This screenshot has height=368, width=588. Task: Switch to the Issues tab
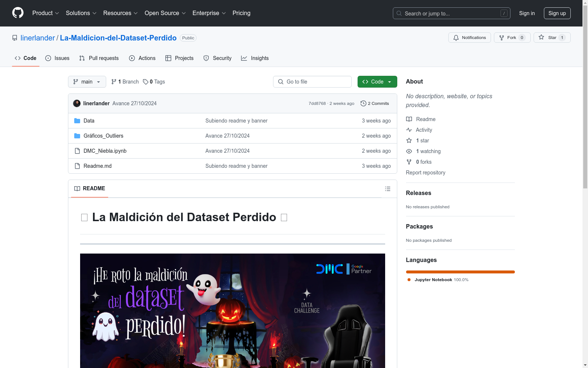click(57, 58)
